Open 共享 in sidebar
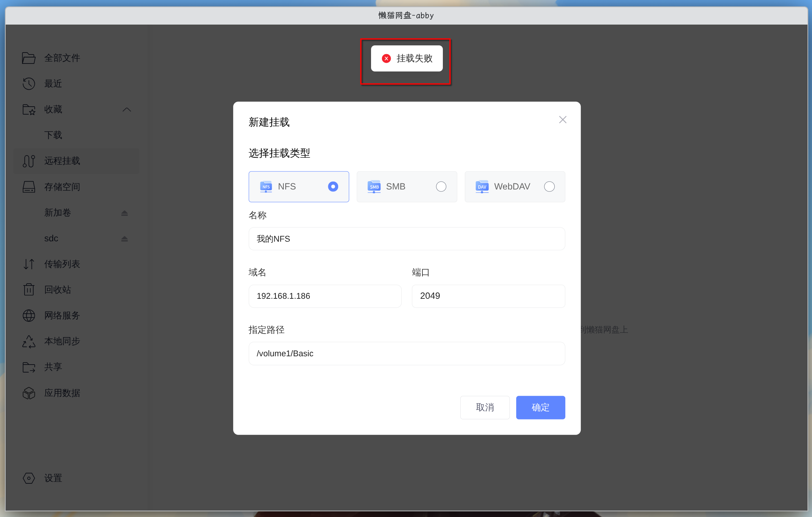The width and height of the screenshot is (812, 517). pyautogui.click(x=77, y=367)
